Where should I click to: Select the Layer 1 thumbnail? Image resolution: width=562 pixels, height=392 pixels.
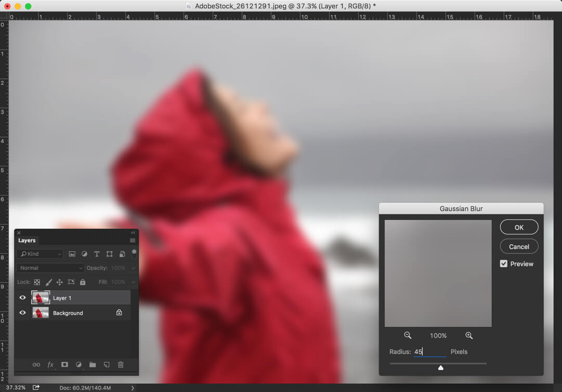click(x=41, y=298)
